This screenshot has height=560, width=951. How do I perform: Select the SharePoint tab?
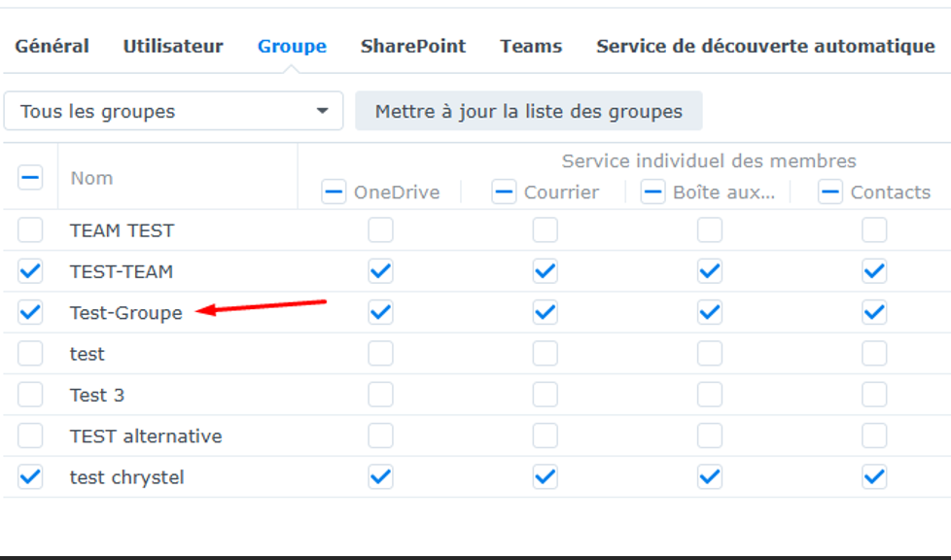tap(413, 46)
